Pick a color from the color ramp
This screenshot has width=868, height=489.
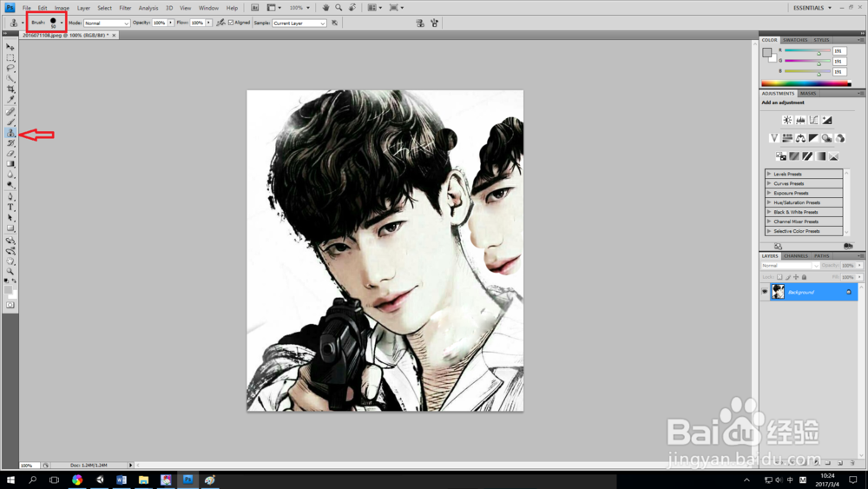point(806,83)
